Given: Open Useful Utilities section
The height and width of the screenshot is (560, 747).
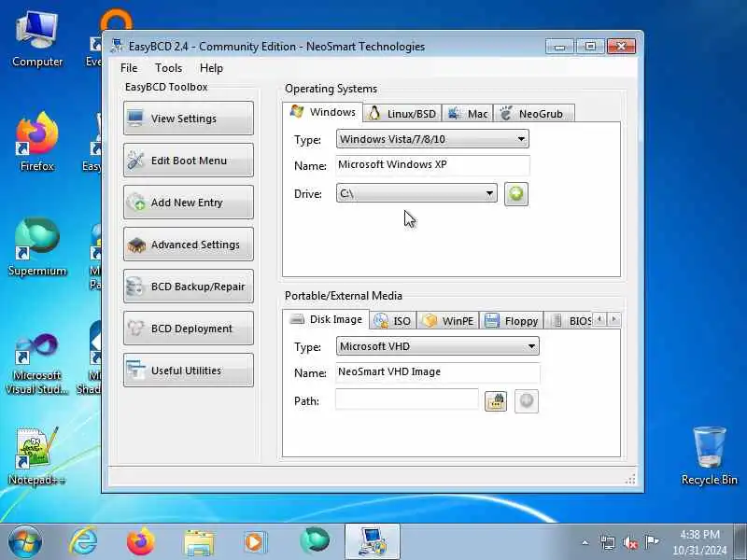Looking at the screenshot, I should tap(189, 370).
